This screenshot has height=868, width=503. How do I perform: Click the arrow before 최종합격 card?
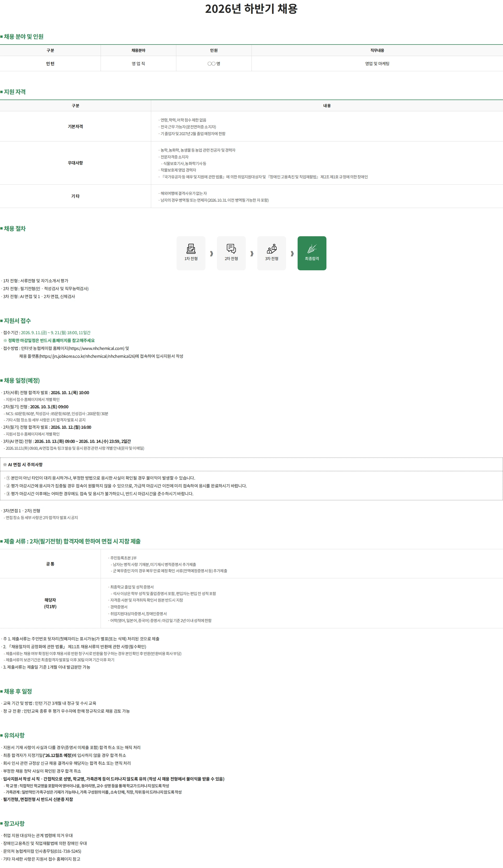pyautogui.click(x=292, y=254)
